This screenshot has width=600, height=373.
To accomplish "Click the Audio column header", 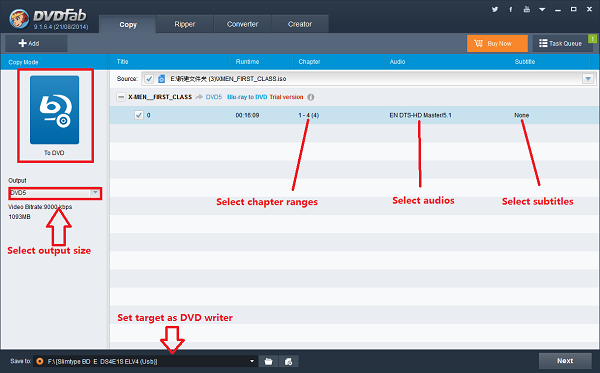I will 397,62.
